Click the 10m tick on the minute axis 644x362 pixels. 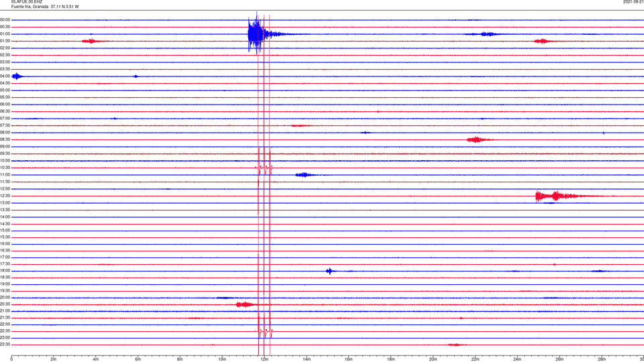(x=222, y=359)
